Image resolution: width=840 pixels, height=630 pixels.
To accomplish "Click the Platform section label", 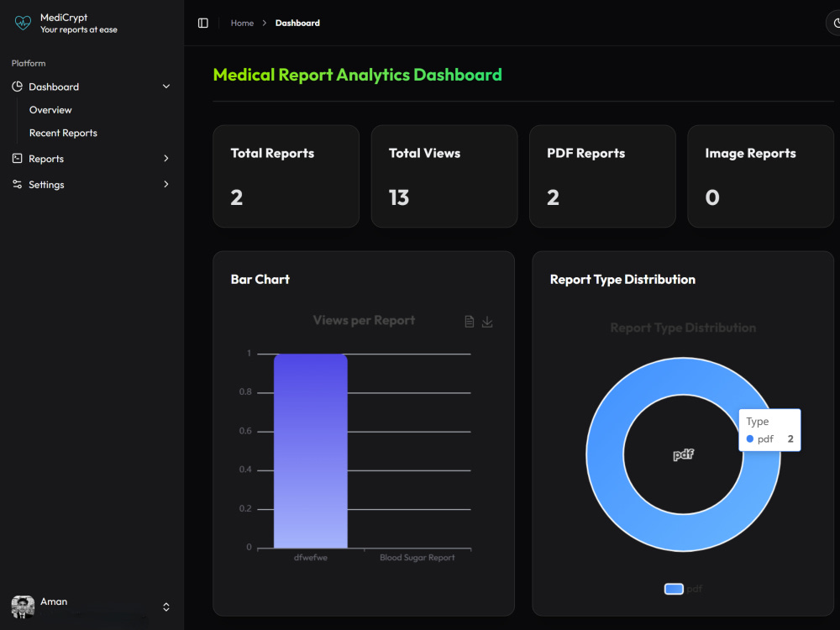I will tap(29, 63).
